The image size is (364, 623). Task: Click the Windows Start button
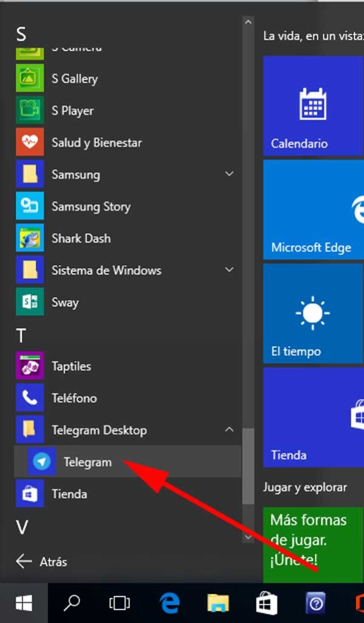[x=24, y=603]
